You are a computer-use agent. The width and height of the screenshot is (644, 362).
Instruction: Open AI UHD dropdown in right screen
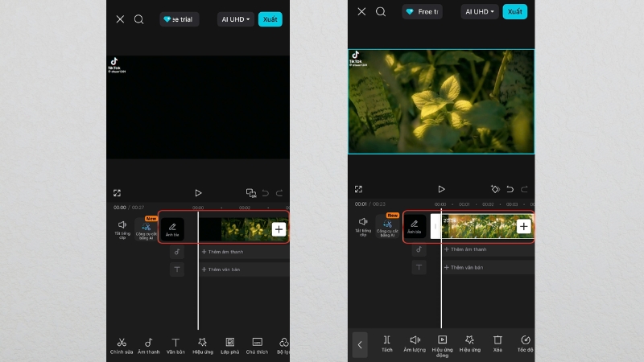pyautogui.click(x=479, y=11)
